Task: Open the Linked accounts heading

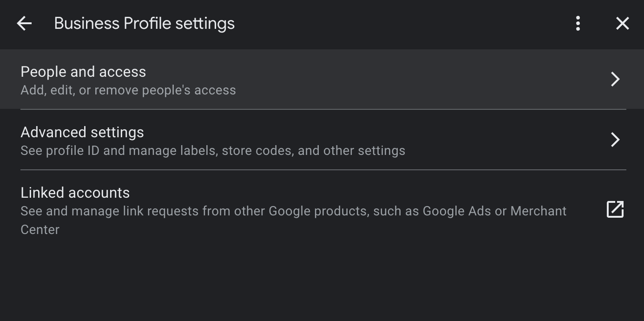Action: pos(75,193)
